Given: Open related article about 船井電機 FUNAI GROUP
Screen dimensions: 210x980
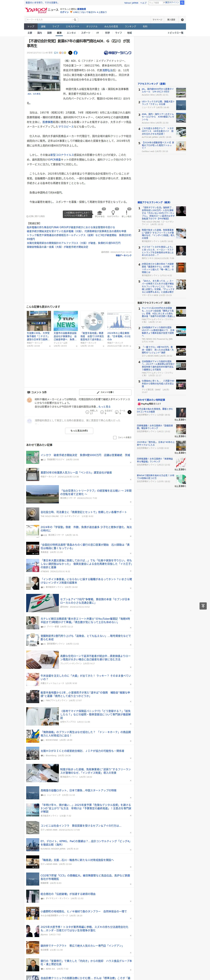Looking at the screenshot, I should coord(70,227).
